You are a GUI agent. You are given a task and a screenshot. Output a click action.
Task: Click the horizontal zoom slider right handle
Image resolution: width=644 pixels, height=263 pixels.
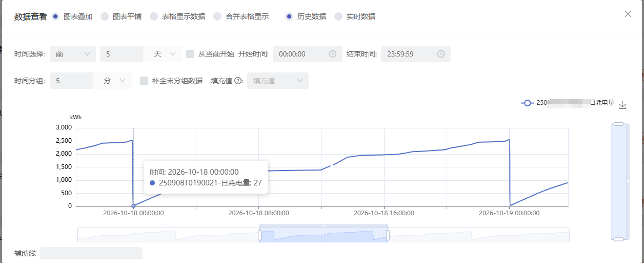[388, 235]
